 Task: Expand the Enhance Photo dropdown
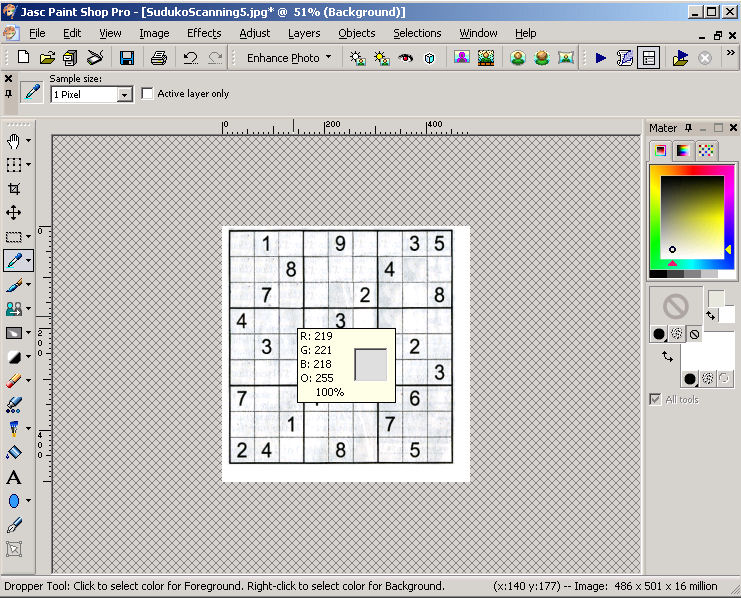click(328, 58)
